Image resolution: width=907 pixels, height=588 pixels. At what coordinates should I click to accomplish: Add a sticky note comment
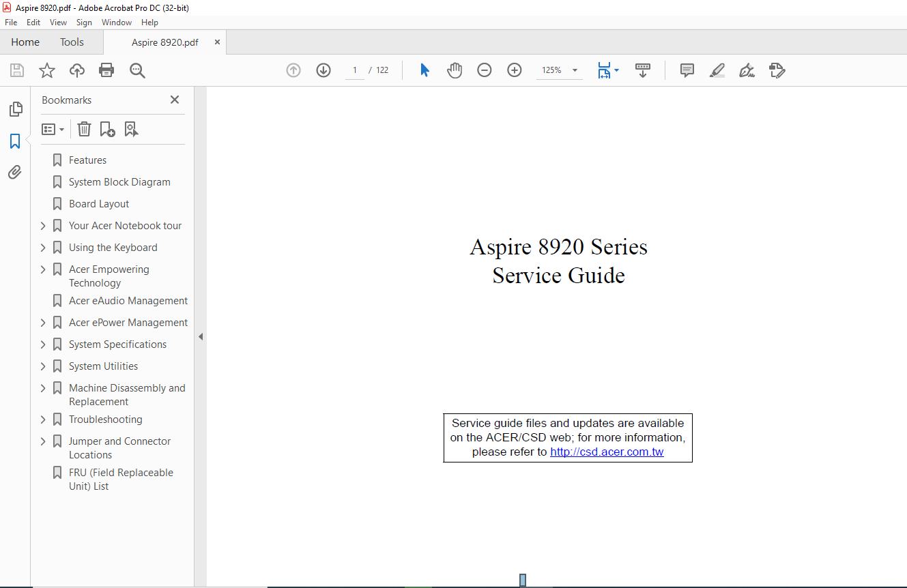tap(687, 70)
